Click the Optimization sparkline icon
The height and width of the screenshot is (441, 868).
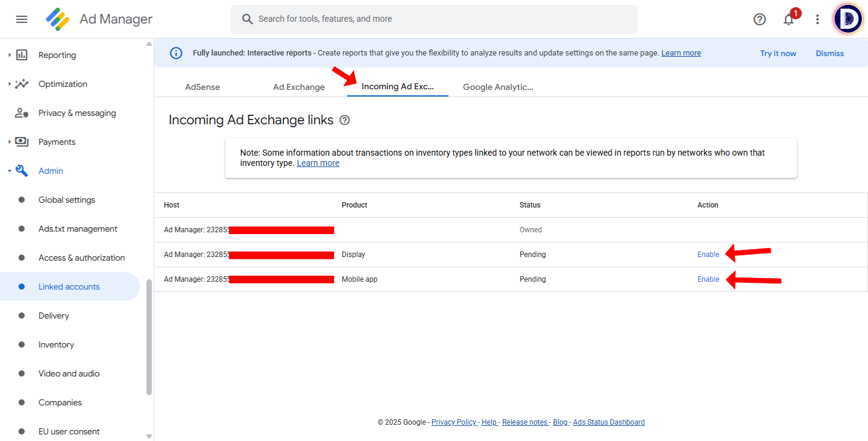22,84
